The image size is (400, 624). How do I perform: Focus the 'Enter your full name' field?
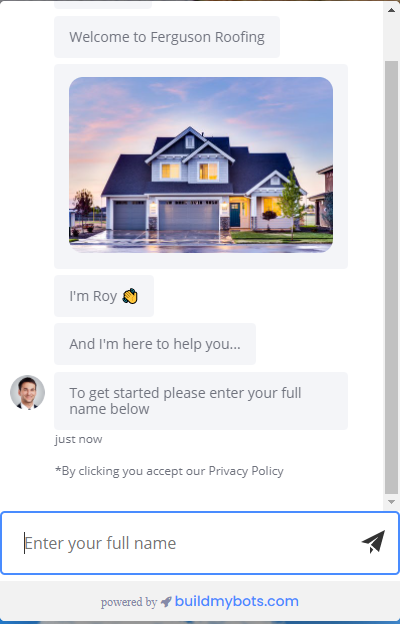(200, 543)
